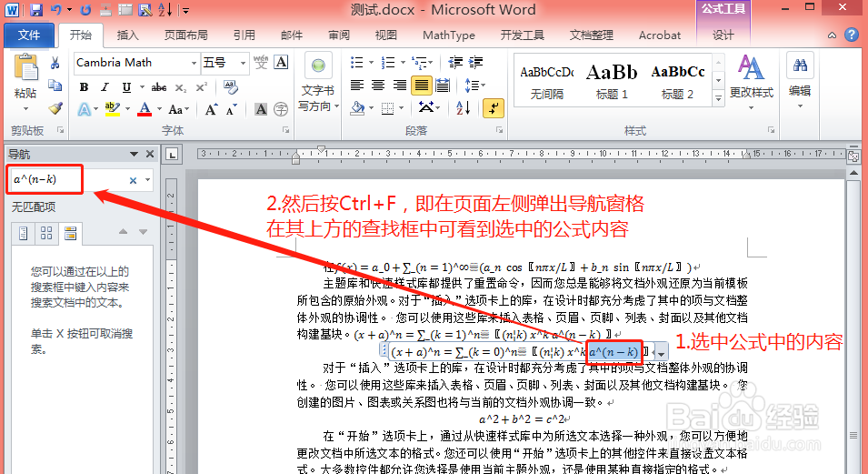Apply the 标题 2 style
This screenshot has width=868, height=474.
677,82
